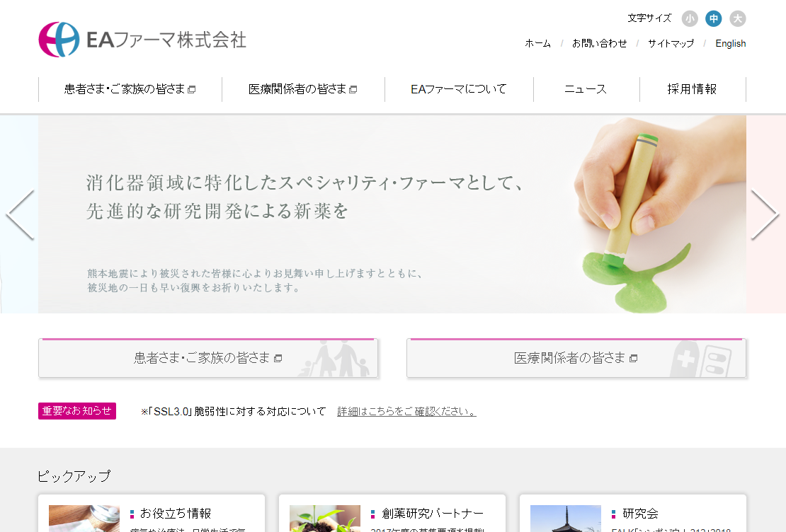
Task: Set font size to small (小)
Action: click(690, 19)
